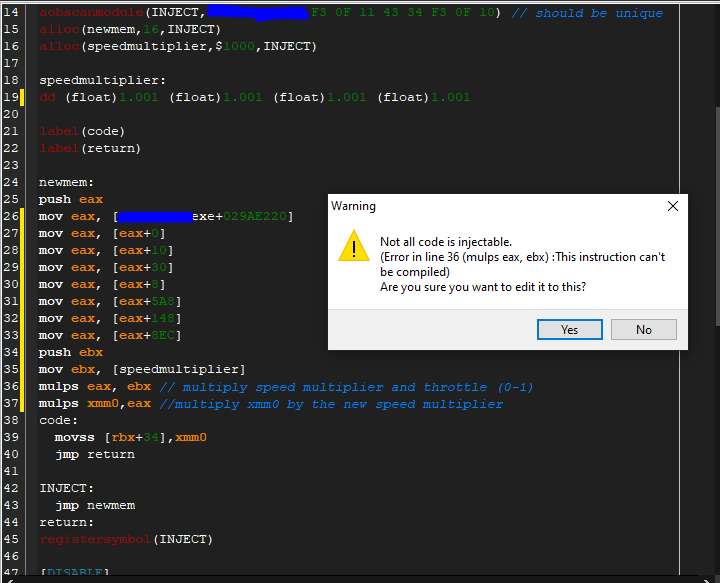This screenshot has height=583, width=720.
Task: Click the 'mulps xmm0,eax' instruction line
Action: click(x=95, y=404)
